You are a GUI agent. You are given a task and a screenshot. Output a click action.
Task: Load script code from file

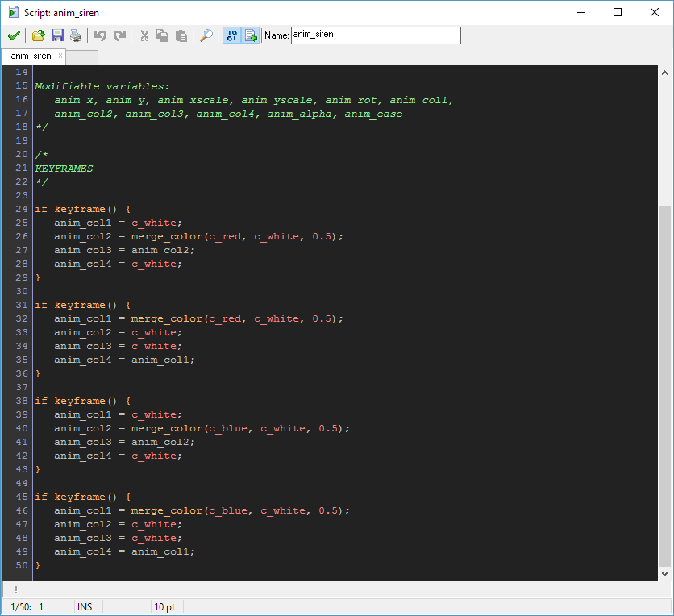38,35
